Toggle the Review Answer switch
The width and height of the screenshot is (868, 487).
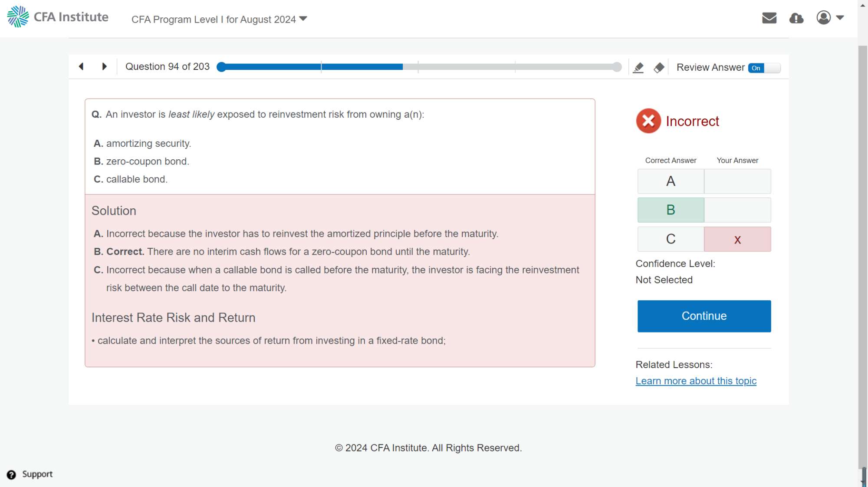point(764,68)
